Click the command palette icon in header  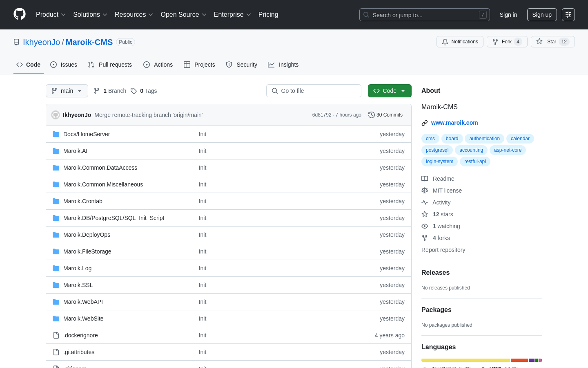[x=568, y=15]
